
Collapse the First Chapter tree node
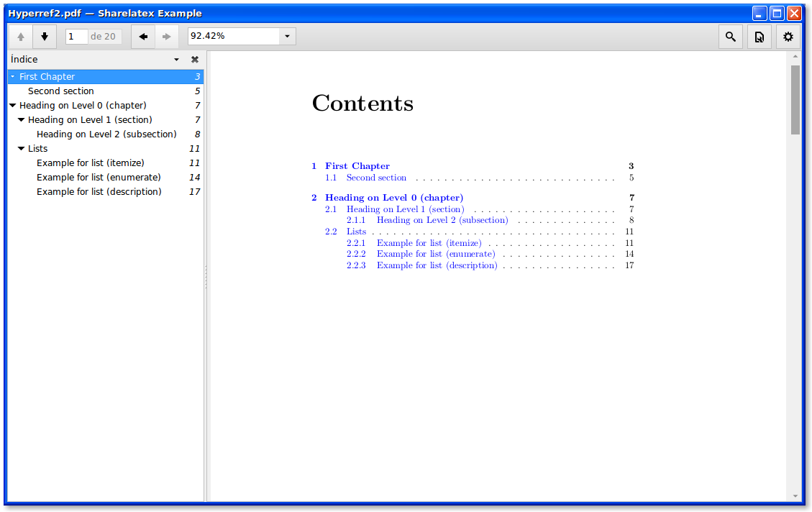tap(13, 77)
